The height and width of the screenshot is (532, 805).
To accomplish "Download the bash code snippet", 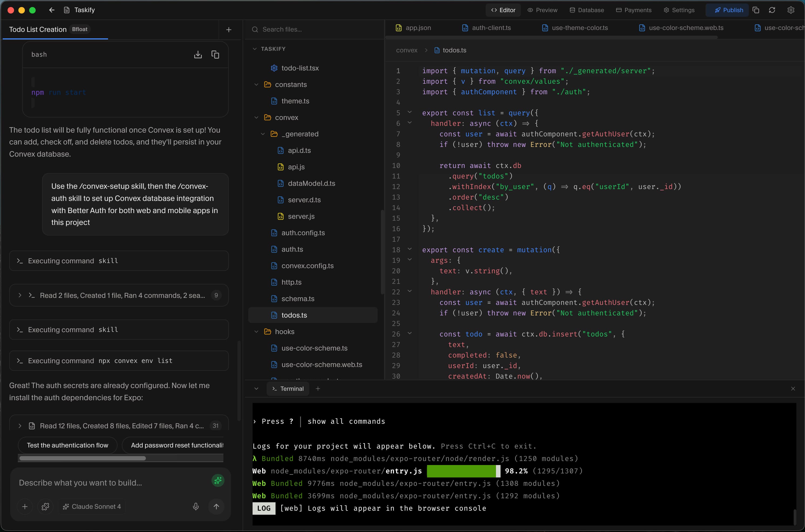I will (198, 54).
